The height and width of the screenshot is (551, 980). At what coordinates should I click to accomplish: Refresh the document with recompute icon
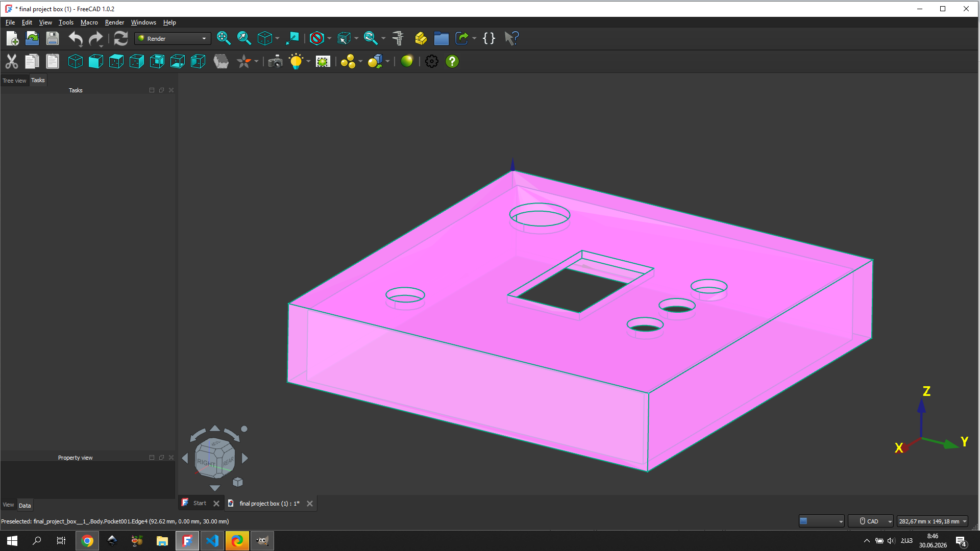pos(121,38)
